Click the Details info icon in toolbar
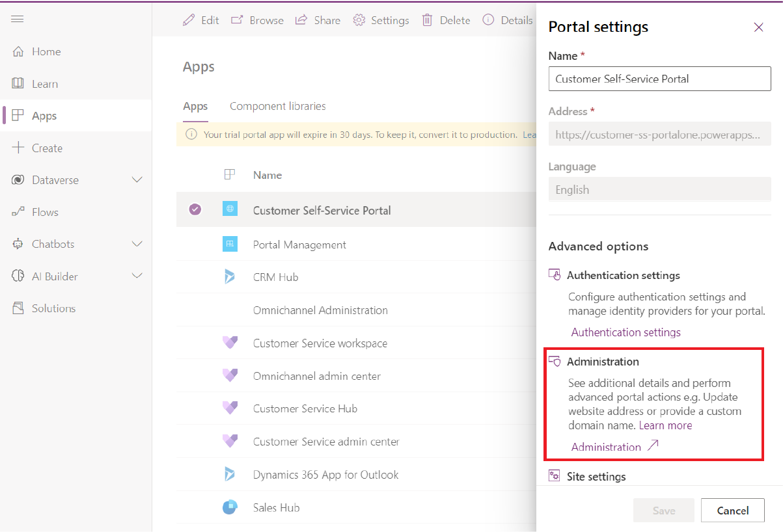783x532 pixels. tap(488, 20)
